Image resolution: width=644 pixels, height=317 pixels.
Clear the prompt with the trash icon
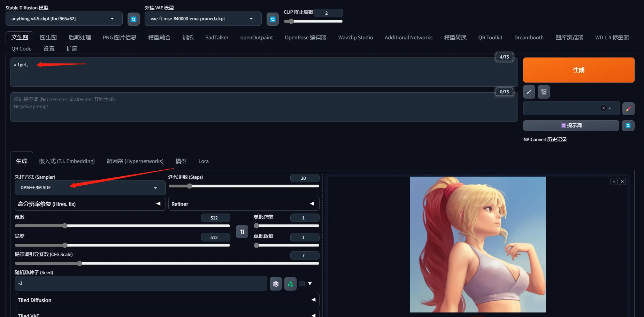point(544,92)
